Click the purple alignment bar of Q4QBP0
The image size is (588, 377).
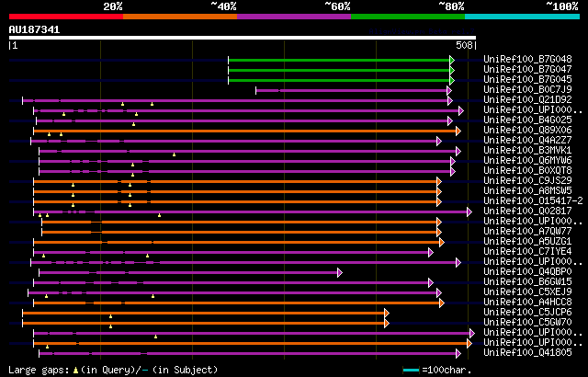click(x=188, y=273)
